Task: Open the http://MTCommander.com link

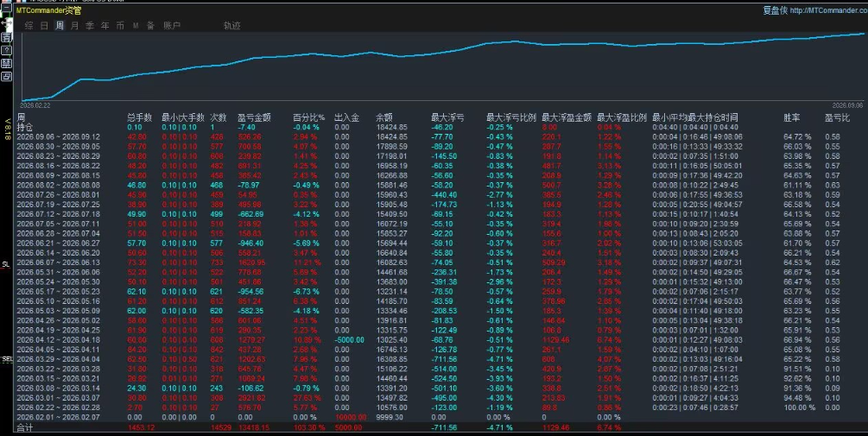Action: 828,10
